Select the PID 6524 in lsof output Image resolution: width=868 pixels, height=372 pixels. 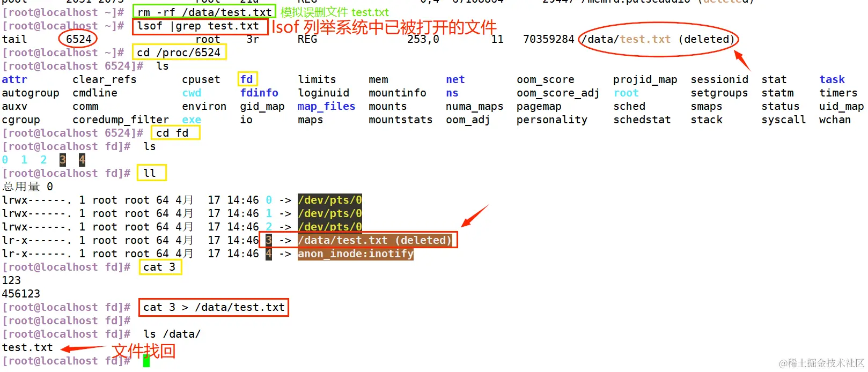(x=79, y=39)
